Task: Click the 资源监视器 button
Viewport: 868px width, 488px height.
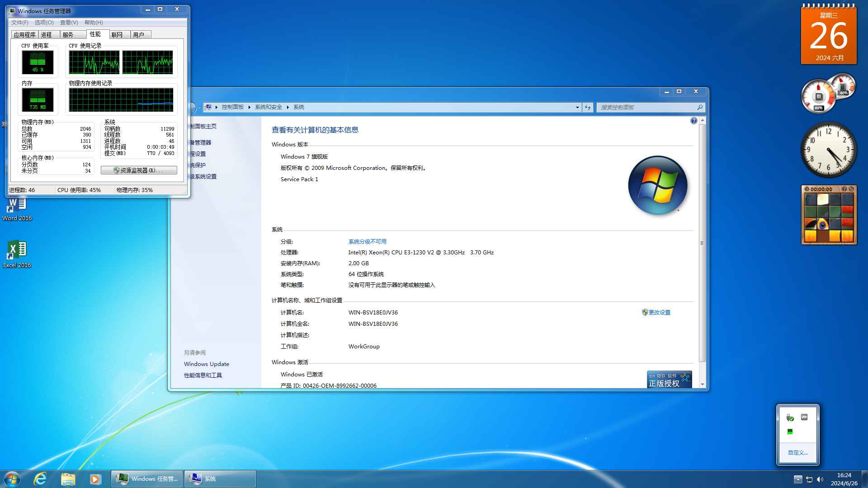Action: pyautogui.click(x=139, y=170)
